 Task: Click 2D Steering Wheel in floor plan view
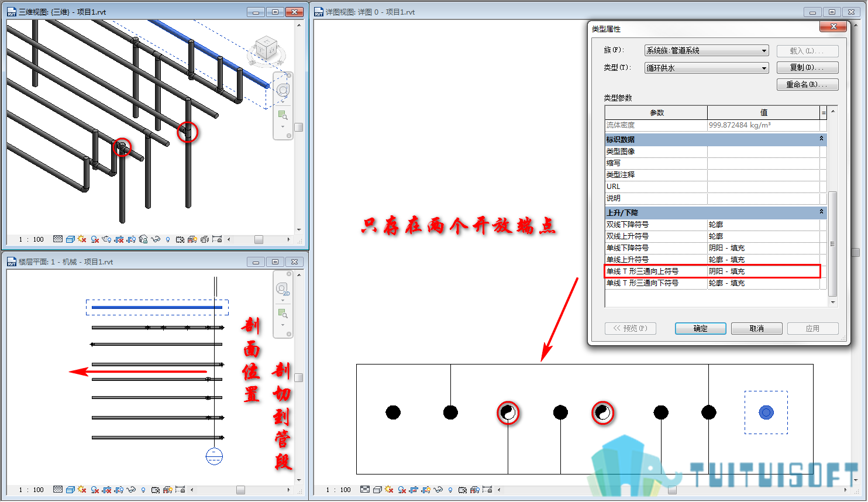click(283, 289)
